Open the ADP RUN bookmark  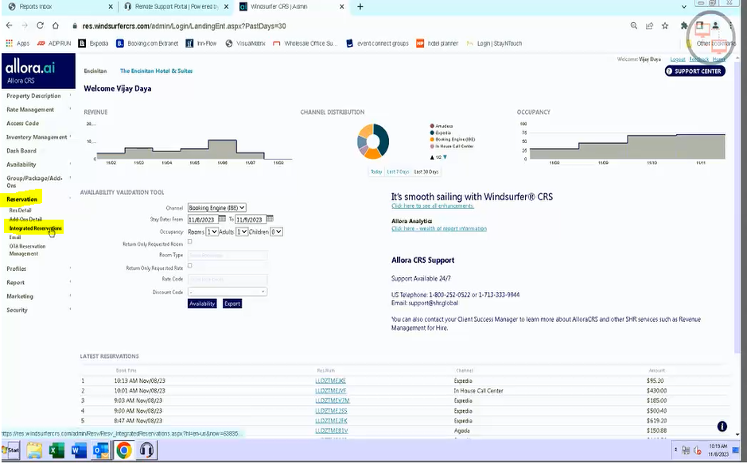(x=54, y=43)
